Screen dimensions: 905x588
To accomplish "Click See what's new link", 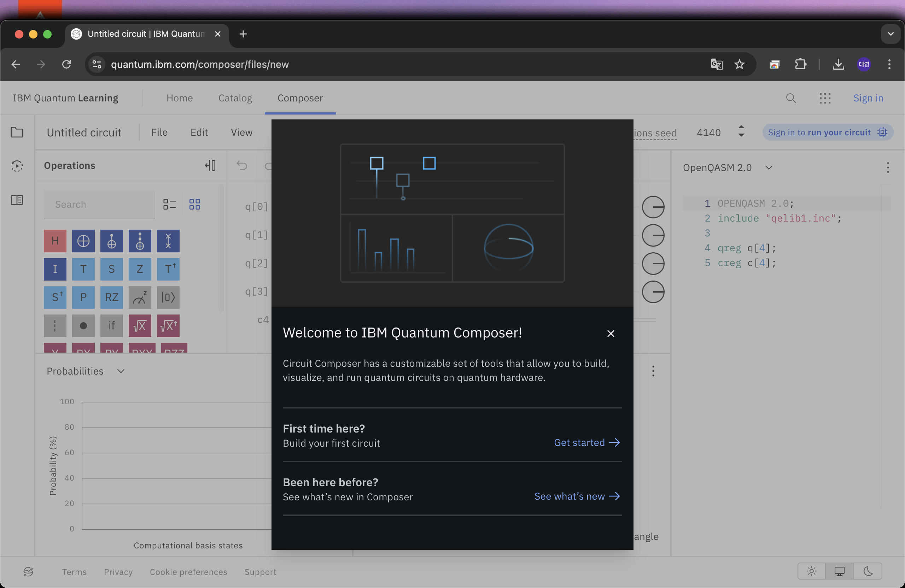I will click(x=577, y=496).
